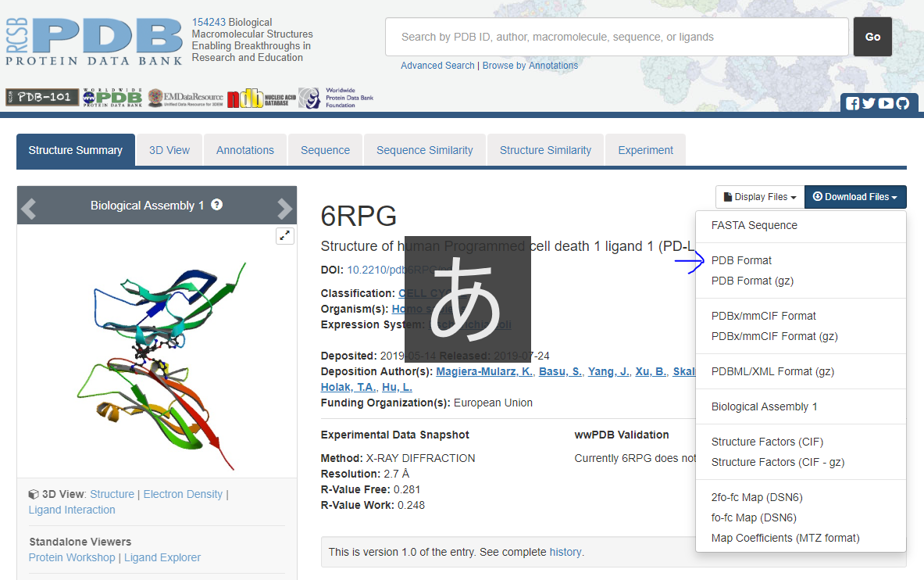Select Map Coefficients (MTZ format) option

click(785, 538)
